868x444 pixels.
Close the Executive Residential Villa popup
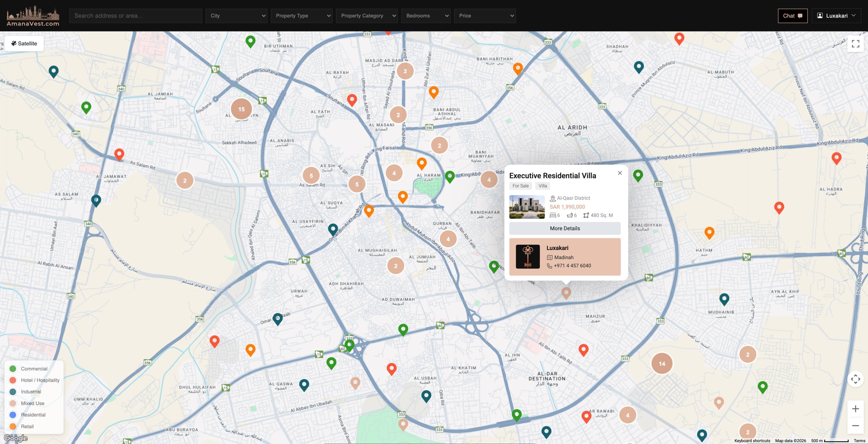pyautogui.click(x=620, y=173)
